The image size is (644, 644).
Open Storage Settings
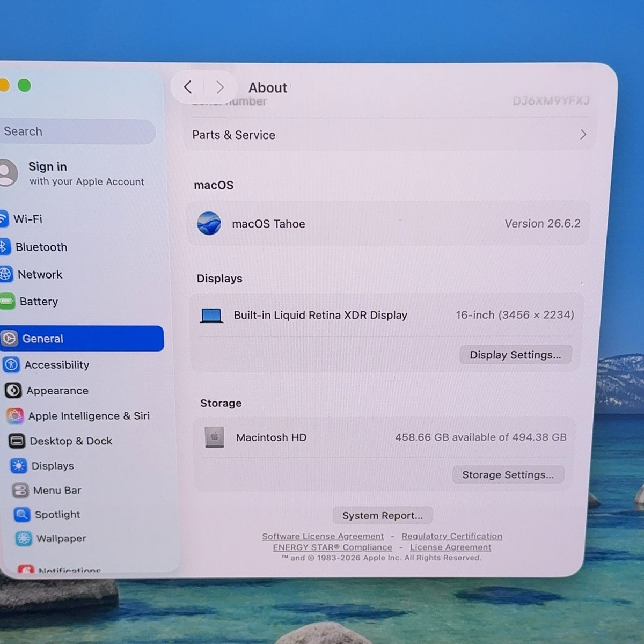click(508, 475)
